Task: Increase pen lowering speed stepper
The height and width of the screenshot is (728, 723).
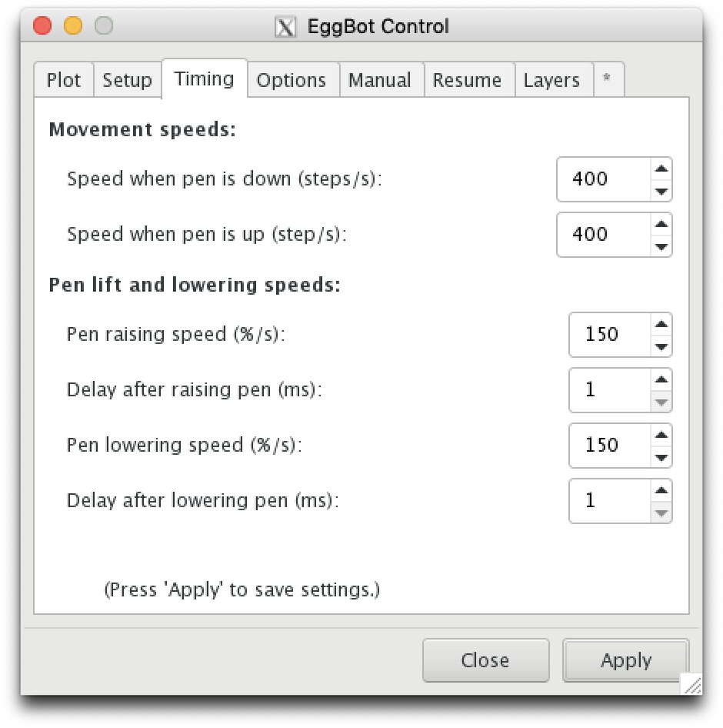Action: (x=661, y=435)
